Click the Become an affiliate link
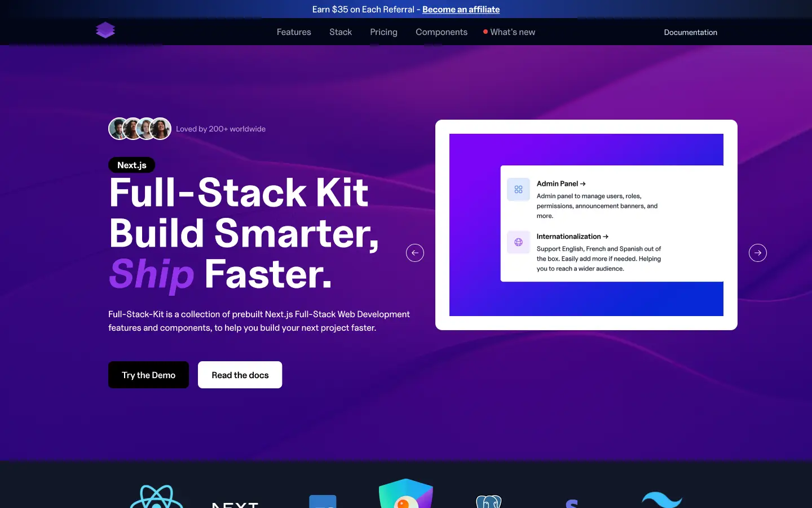This screenshot has width=812, height=508. 461,9
